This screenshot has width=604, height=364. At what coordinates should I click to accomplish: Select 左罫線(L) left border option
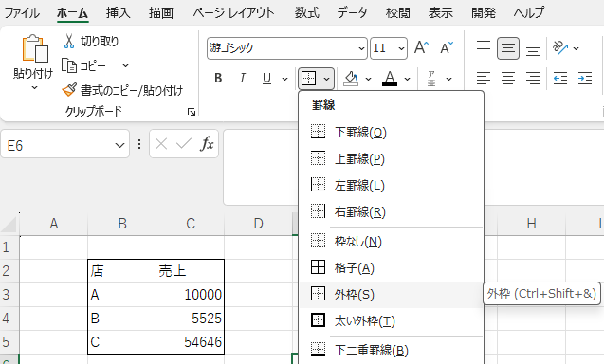coord(391,185)
